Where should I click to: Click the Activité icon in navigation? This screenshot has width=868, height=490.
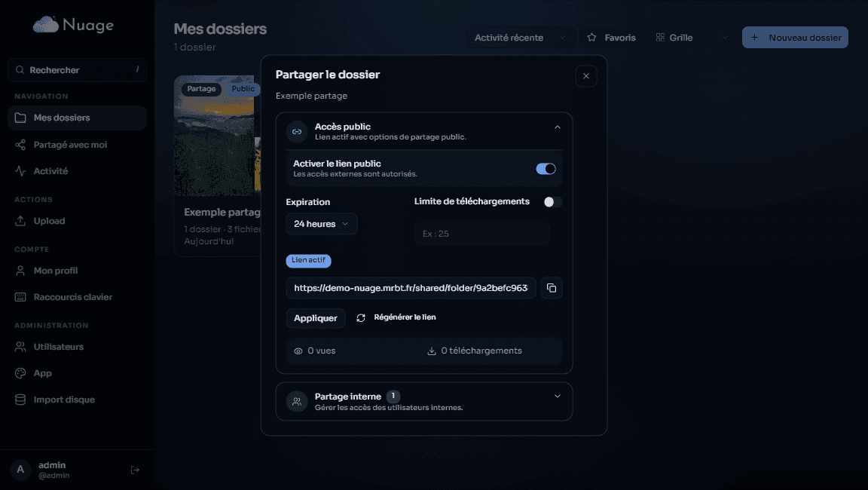pos(20,170)
